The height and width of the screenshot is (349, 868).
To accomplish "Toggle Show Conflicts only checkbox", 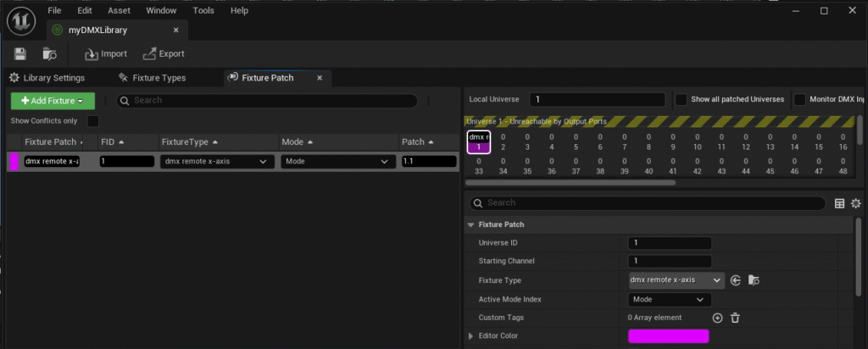I will (x=93, y=121).
